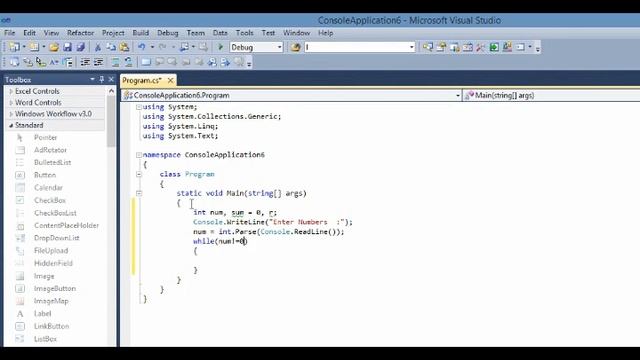Open the Undo history dropdown arrow

tap(152, 47)
